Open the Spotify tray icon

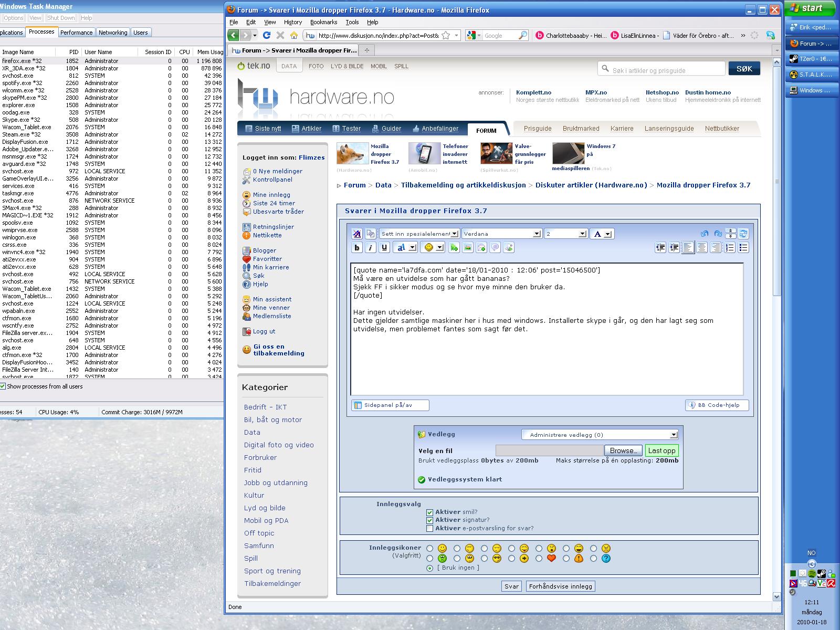tap(812, 574)
